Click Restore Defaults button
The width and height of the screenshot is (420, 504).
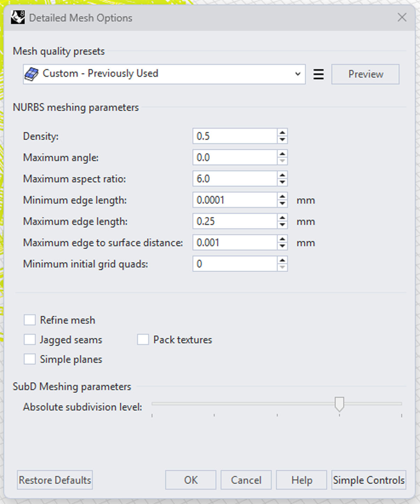tap(55, 480)
